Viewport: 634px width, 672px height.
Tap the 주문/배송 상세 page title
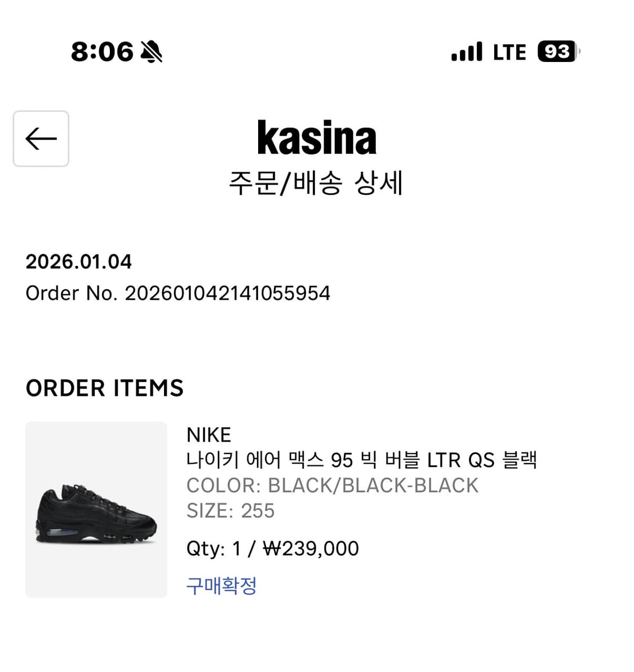(316, 183)
